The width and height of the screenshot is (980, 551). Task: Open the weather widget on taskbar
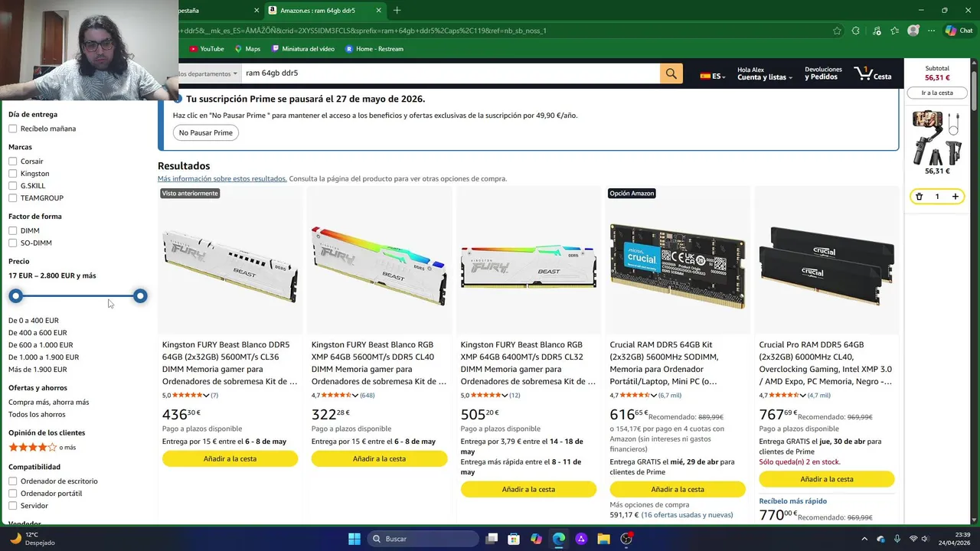point(31,539)
